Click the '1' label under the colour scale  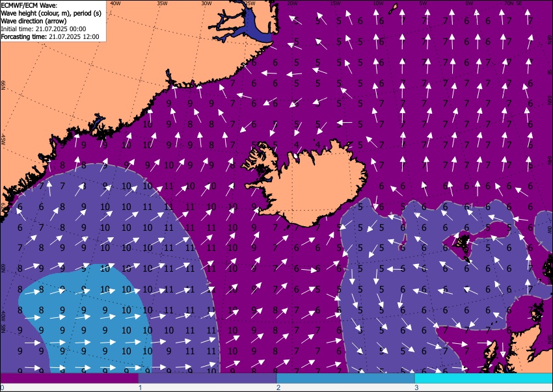pyautogui.click(x=140, y=387)
